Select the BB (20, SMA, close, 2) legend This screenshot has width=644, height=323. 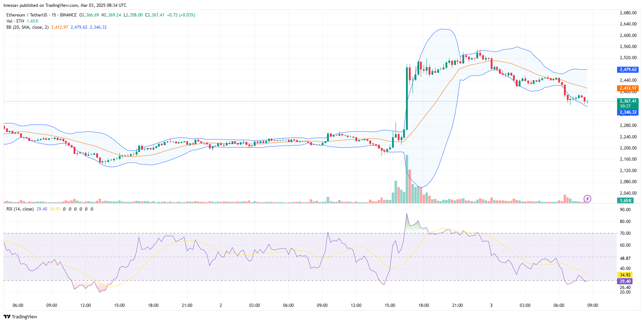coord(27,27)
